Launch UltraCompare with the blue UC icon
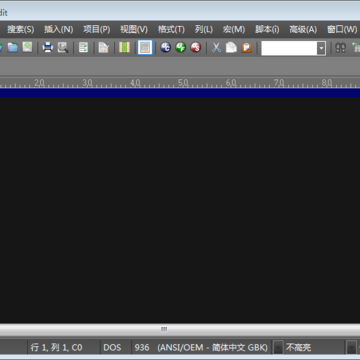 [x=166, y=47]
